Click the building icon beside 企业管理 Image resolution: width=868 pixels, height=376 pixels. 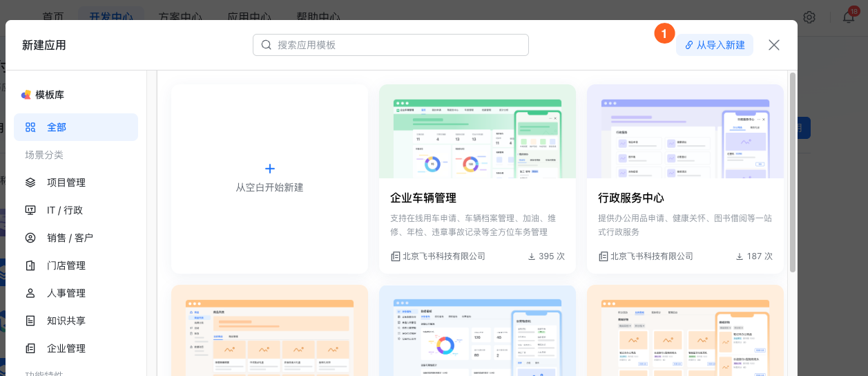point(30,348)
